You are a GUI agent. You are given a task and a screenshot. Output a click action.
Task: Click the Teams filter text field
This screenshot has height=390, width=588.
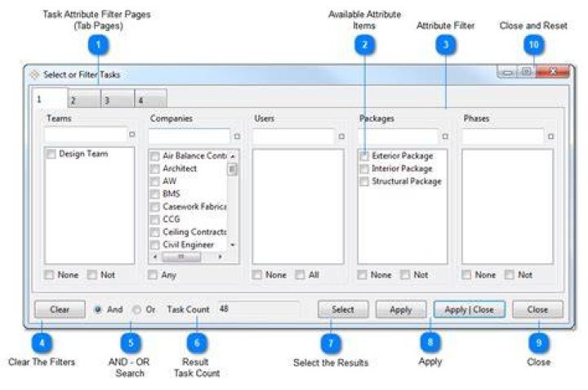click(86, 134)
